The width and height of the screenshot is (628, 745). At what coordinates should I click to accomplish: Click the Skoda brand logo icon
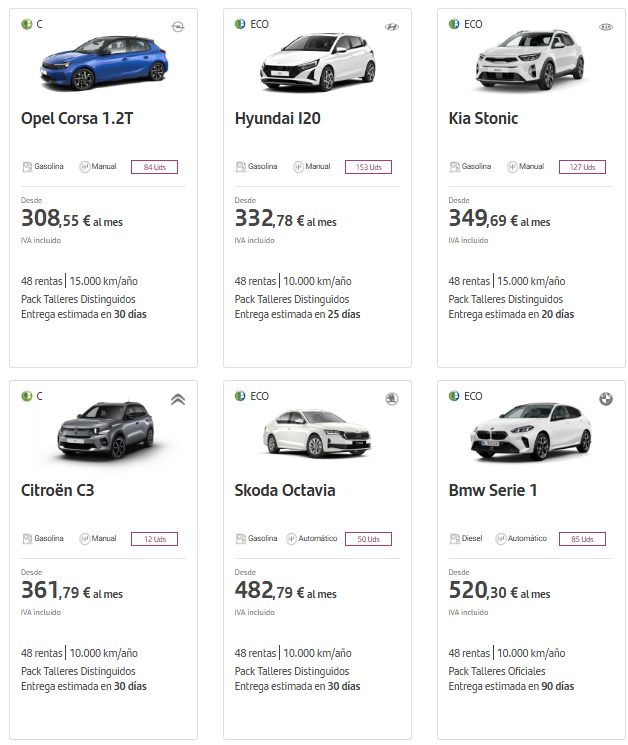tap(391, 399)
